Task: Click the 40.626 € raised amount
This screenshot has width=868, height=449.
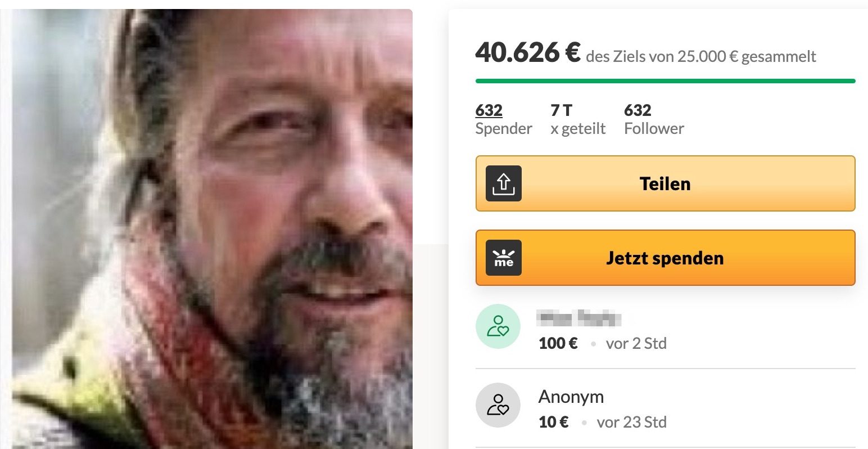Action: pos(527,53)
